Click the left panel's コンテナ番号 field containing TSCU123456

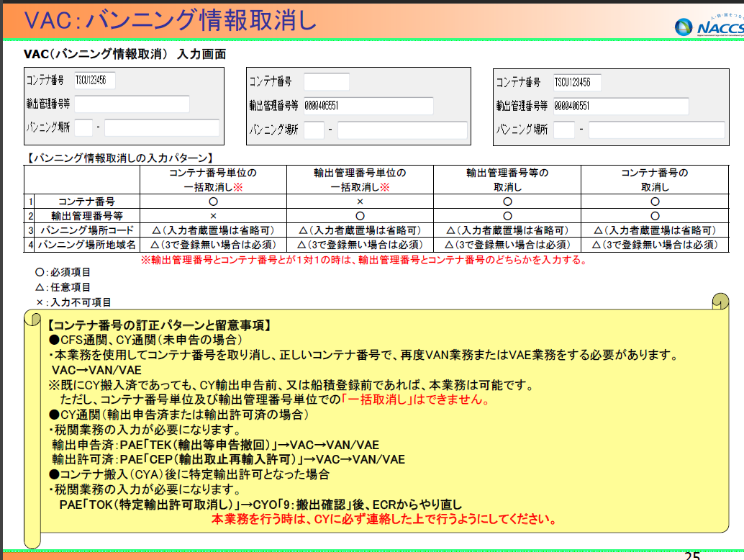tap(93, 81)
